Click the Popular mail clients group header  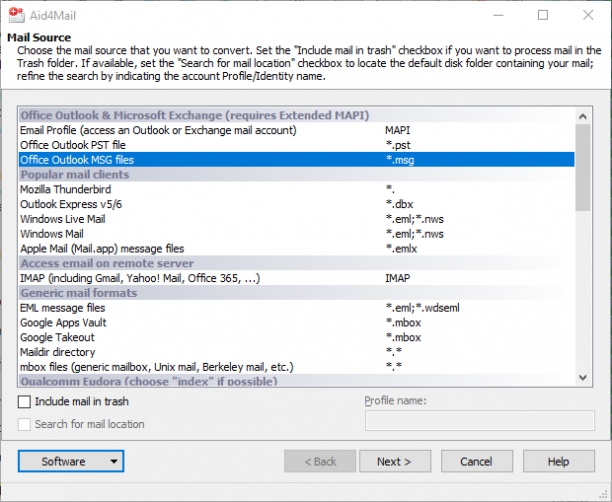[297, 175]
